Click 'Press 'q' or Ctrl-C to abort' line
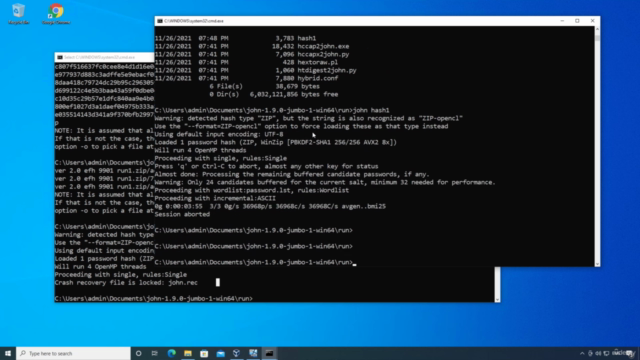Image resolution: width=640 pixels, height=360 pixels. 267,167
